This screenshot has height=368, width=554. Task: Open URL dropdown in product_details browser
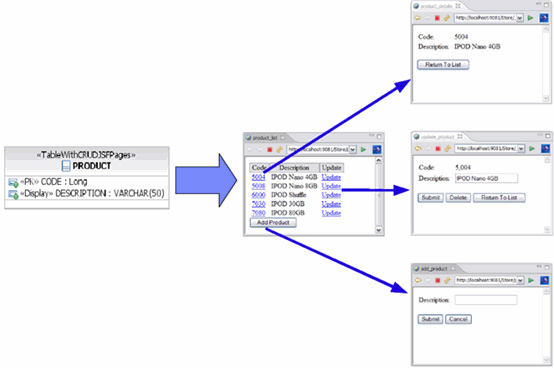pyautogui.click(x=520, y=18)
